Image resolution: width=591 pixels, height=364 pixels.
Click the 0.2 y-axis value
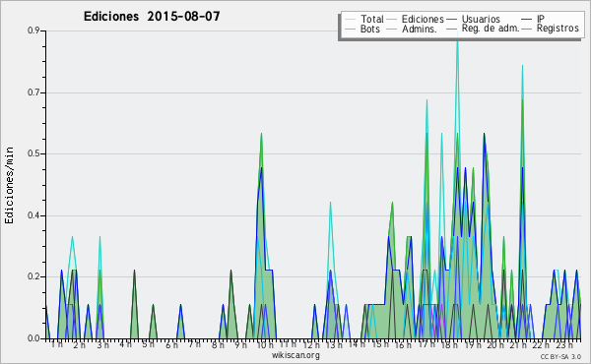point(33,276)
